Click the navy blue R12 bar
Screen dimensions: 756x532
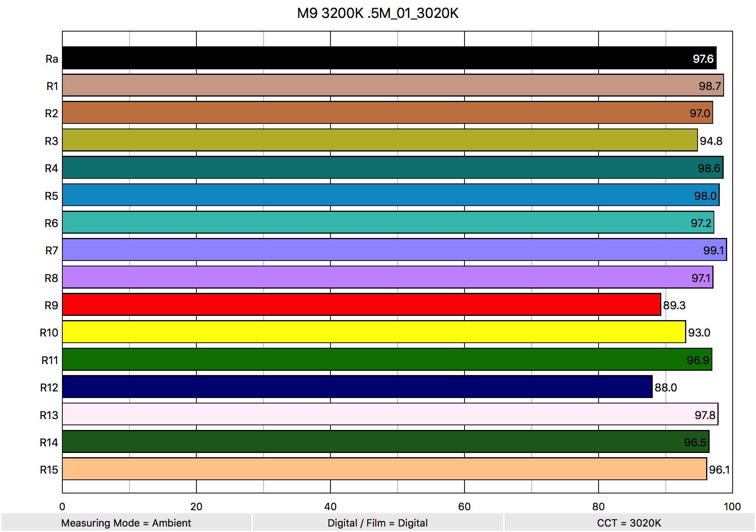point(357,387)
